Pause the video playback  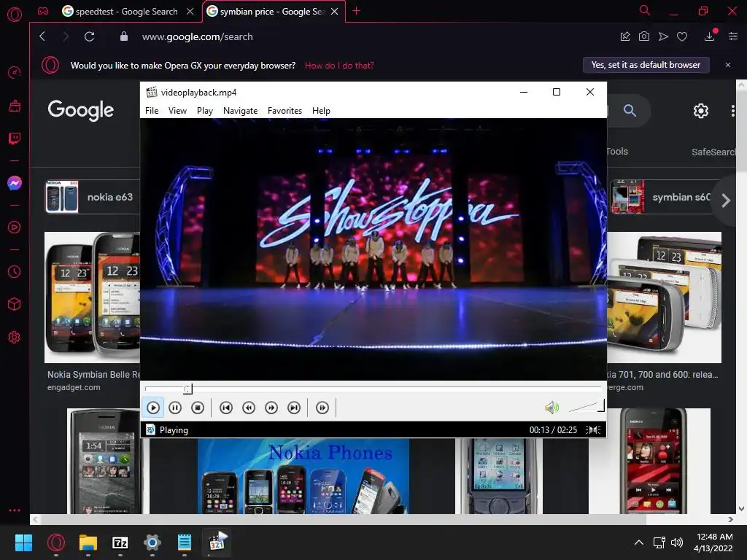(175, 408)
